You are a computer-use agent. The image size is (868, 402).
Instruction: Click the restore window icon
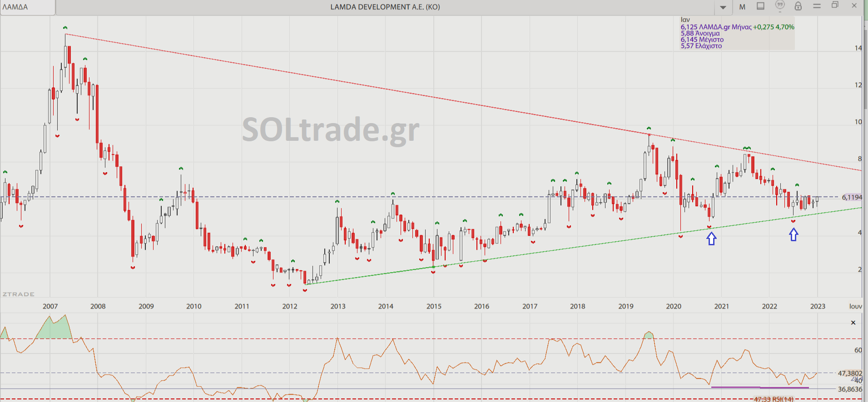(x=835, y=5)
